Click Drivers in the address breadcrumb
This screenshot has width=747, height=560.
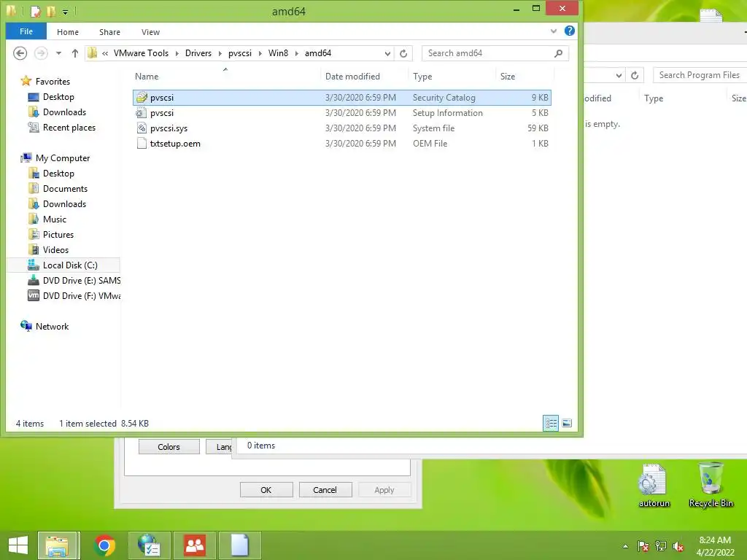coord(198,53)
